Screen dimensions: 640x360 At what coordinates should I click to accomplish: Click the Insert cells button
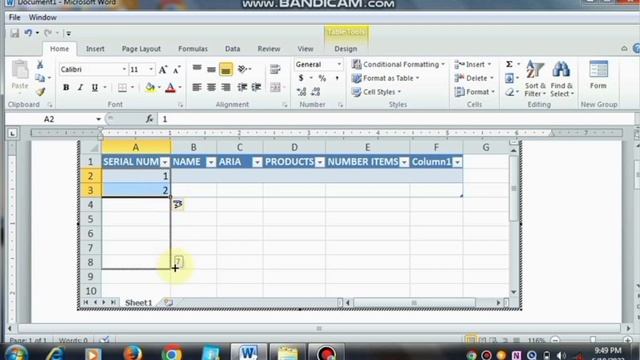point(473,64)
